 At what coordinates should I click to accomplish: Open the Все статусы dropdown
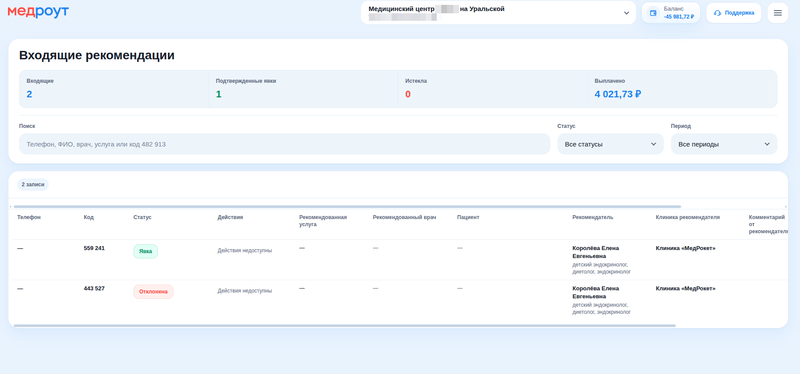(610, 144)
